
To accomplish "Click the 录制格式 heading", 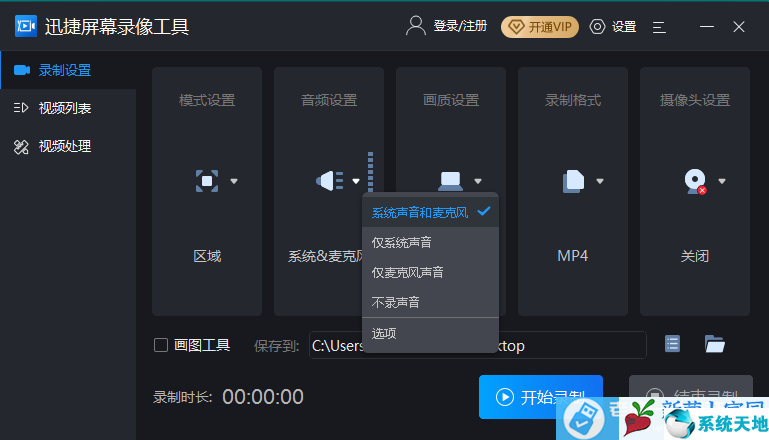I will 573,100.
